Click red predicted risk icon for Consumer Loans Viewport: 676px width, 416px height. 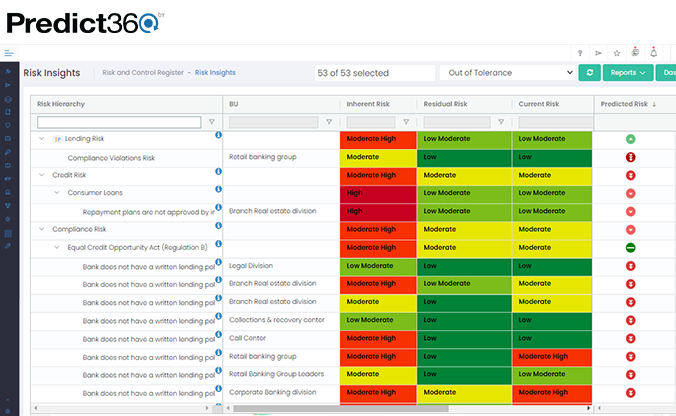coord(630,194)
